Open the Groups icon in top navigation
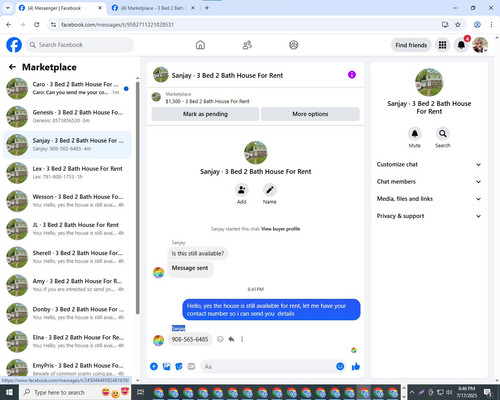The image size is (500, 400). point(294,45)
